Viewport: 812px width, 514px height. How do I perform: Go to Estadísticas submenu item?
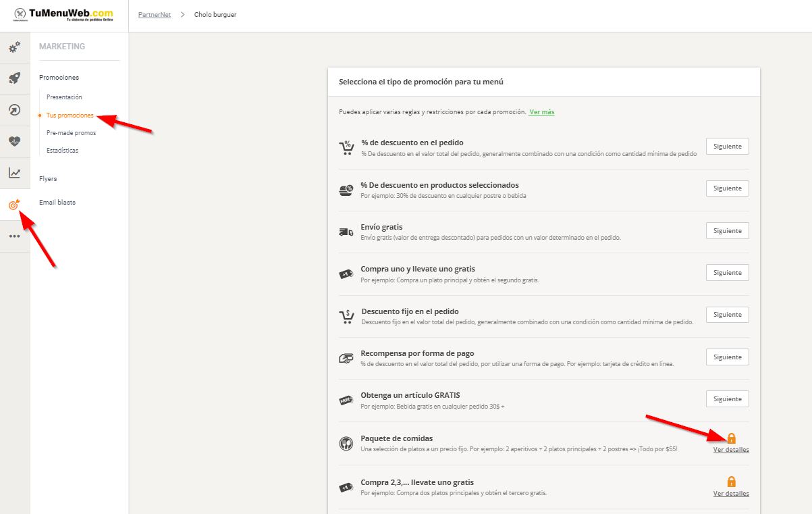pos(62,151)
